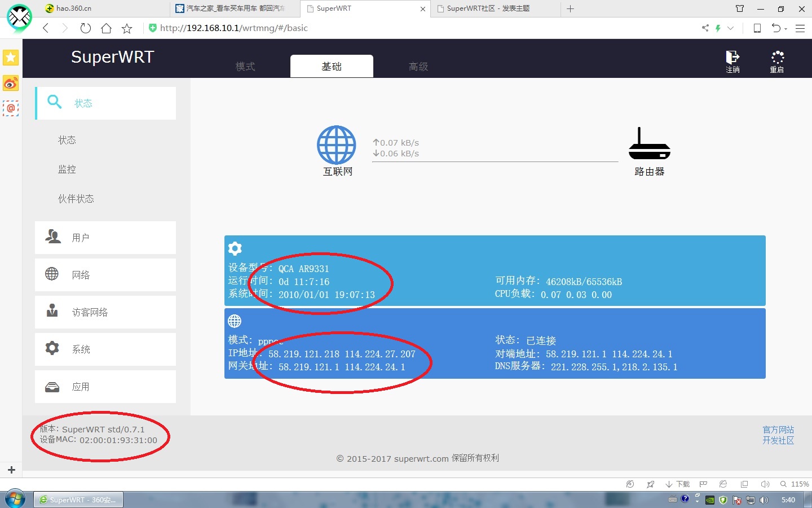Click the SuperWRT logo title
812x508 pixels.
click(x=112, y=57)
